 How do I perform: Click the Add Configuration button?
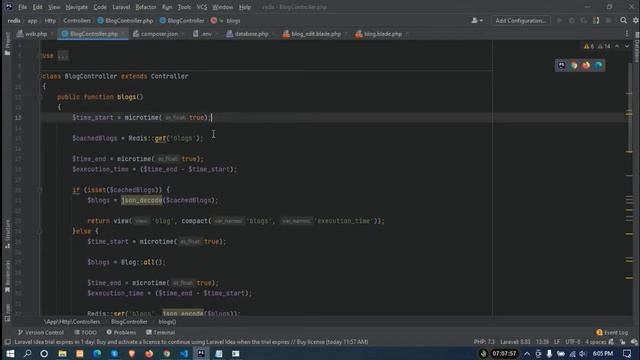(521, 20)
